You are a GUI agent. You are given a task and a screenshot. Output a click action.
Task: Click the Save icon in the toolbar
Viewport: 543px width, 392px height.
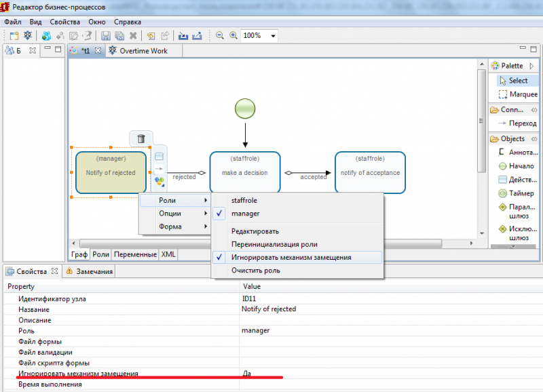point(106,35)
